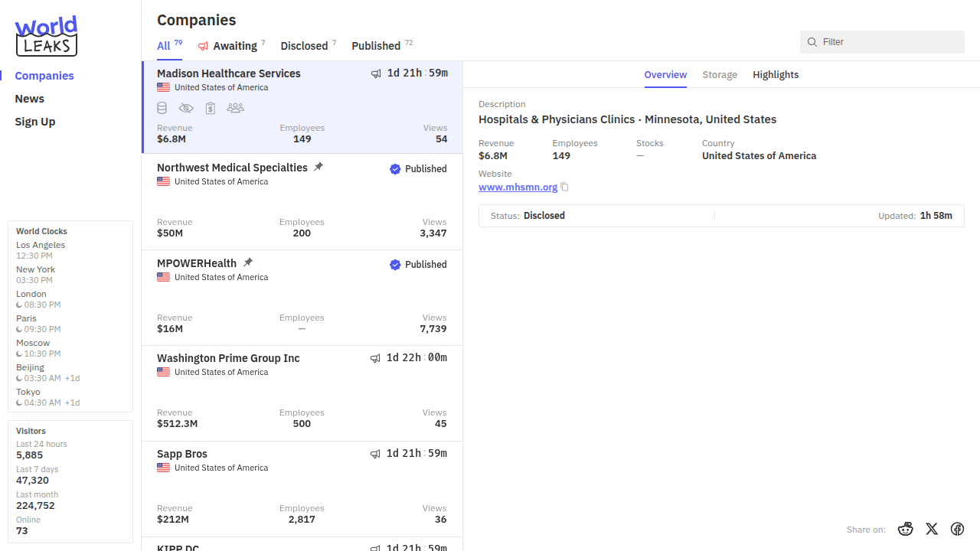This screenshot has height=551, width=980.
Task: Click the pin icon beside MPOWERHealth
Action: pos(248,262)
